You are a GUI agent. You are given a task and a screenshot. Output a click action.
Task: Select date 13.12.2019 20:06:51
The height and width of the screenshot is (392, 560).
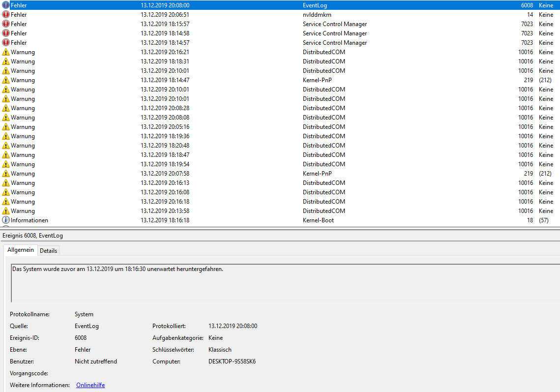tap(165, 15)
